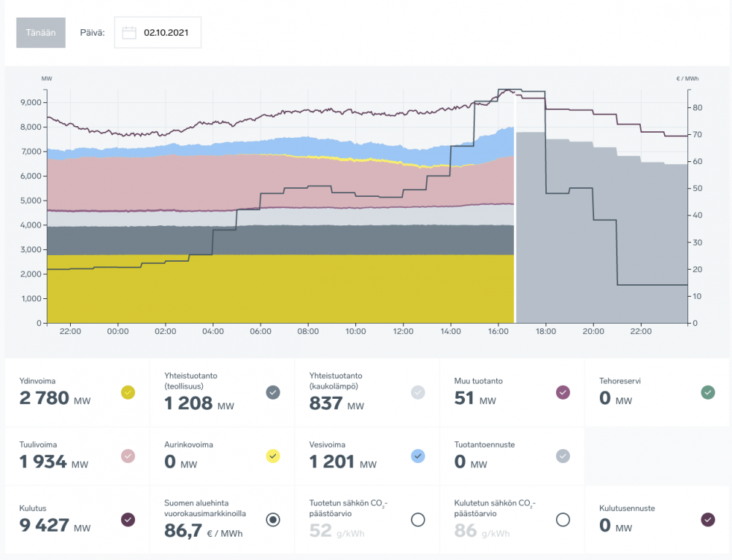This screenshot has height=560, width=732.
Task: Select Kulutetun sähkön CO2-päästöarvio radio button
Action: click(563, 519)
